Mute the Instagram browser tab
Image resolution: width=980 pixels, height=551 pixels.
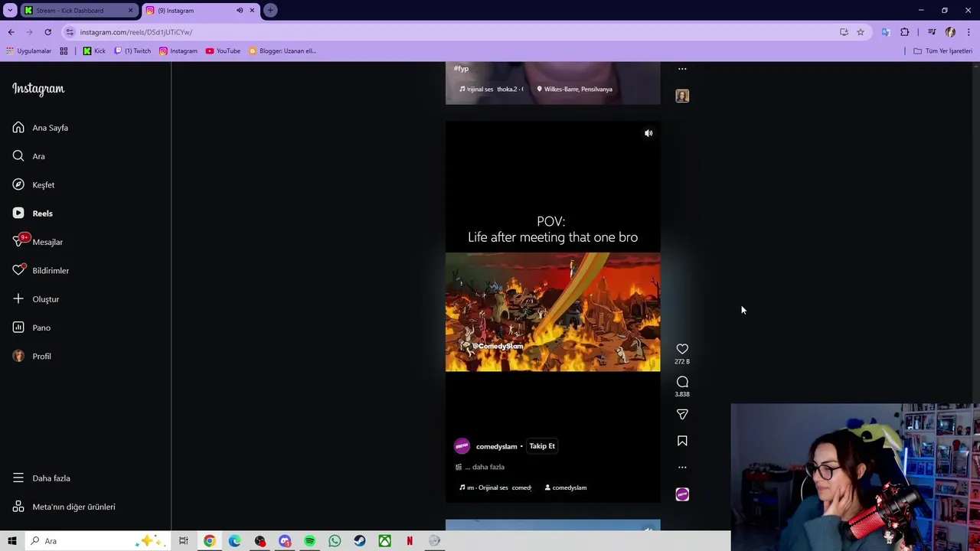pyautogui.click(x=240, y=11)
